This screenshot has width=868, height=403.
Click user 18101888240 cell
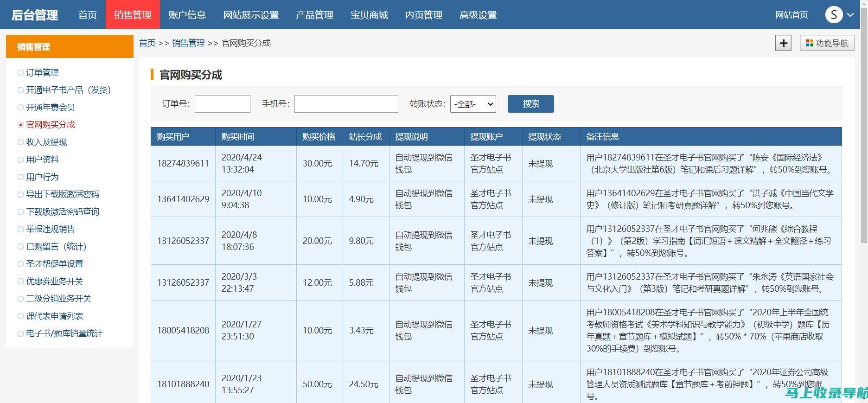[183, 384]
